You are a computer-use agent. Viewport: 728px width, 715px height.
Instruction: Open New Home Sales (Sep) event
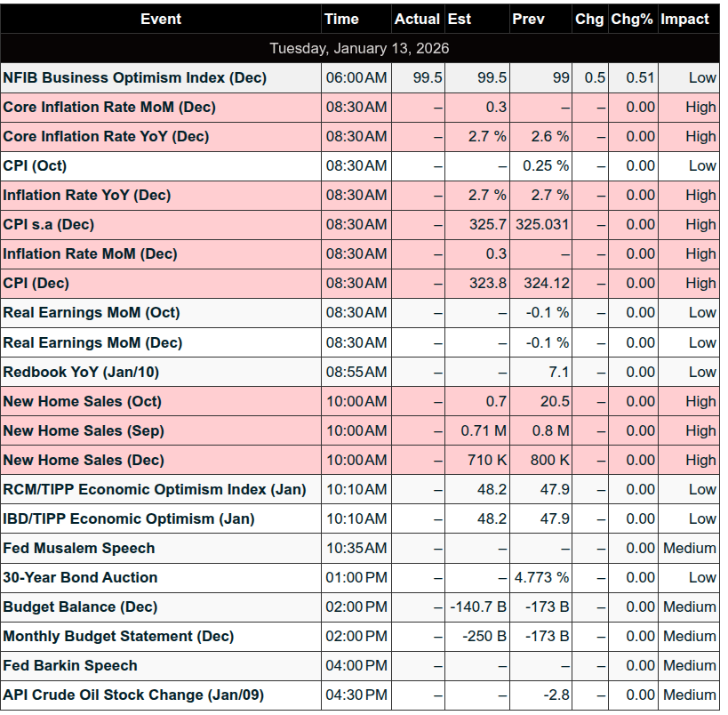(x=84, y=430)
